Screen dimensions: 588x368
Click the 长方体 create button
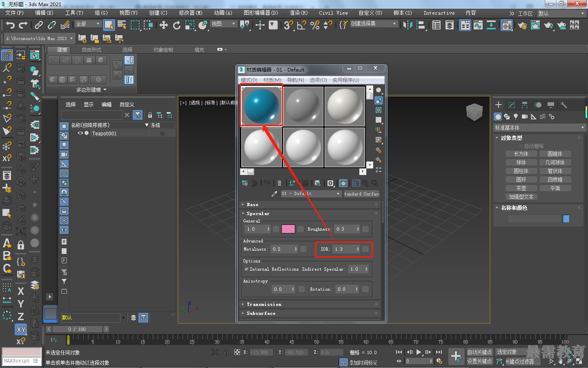[521, 154]
